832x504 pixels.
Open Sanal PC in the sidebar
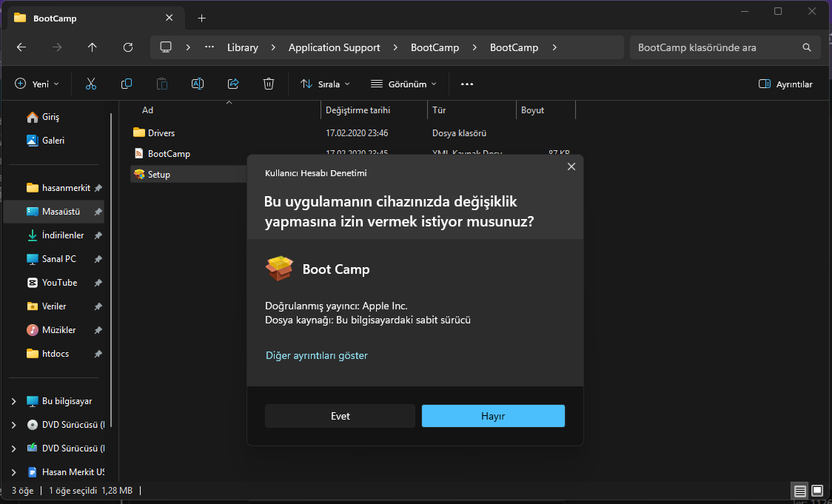coord(52,259)
